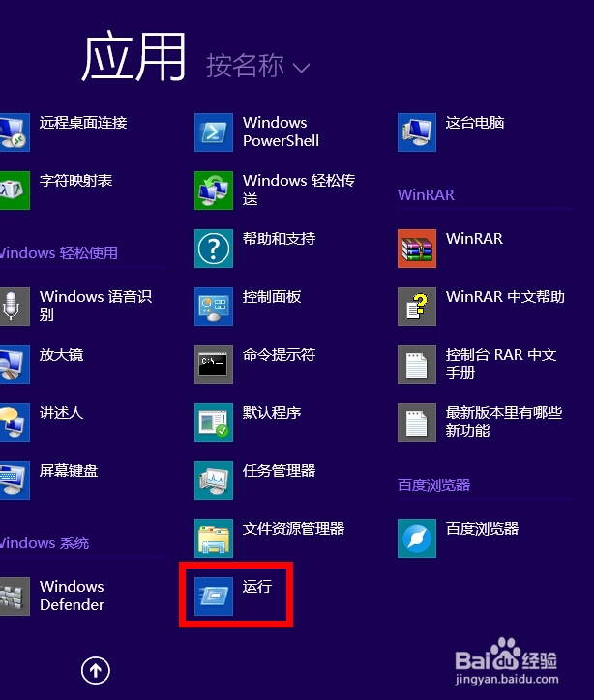Click the 控制面板 text label
This screenshot has height=700, width=594.
pos(272,297)
